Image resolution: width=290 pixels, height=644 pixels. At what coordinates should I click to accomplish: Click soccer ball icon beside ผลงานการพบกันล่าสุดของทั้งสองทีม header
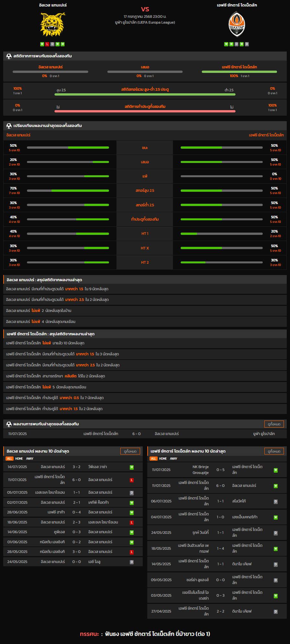(9, 424)
